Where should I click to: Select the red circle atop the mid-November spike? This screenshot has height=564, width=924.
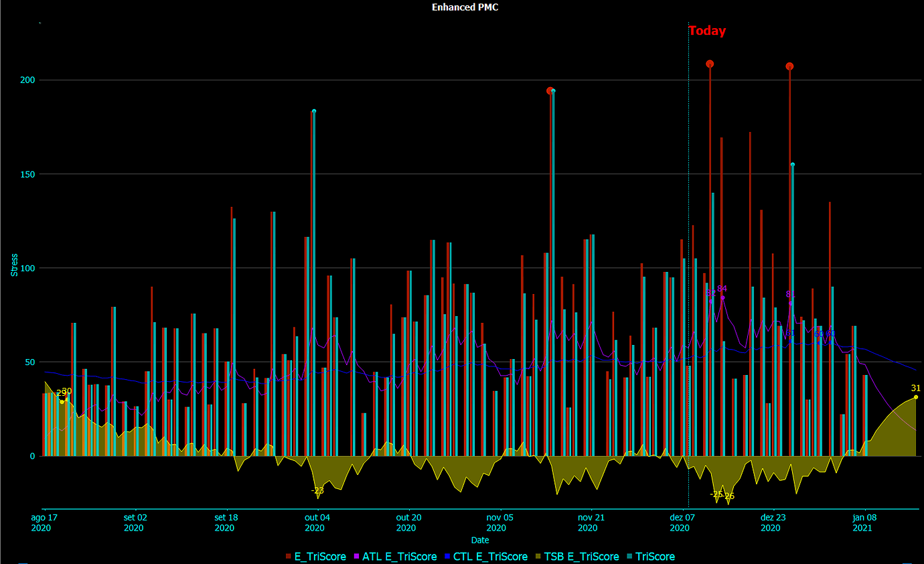point(550,90)
